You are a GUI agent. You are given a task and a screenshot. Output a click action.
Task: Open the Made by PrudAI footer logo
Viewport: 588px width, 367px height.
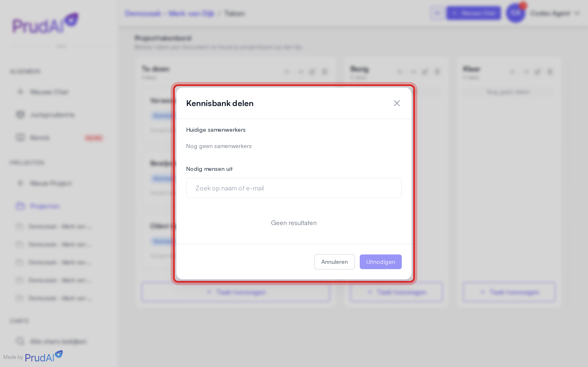pyautogui.click(x=43, y=356)
